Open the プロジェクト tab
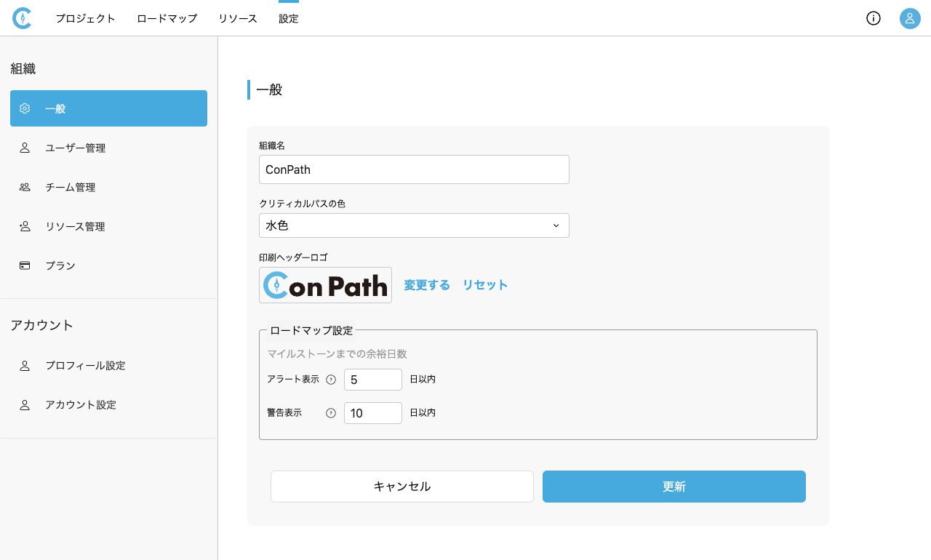 click(86, 19)
